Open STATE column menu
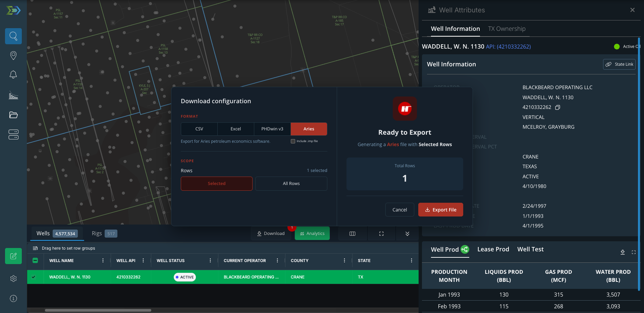The image size is (644, 313). click(412, 260)
